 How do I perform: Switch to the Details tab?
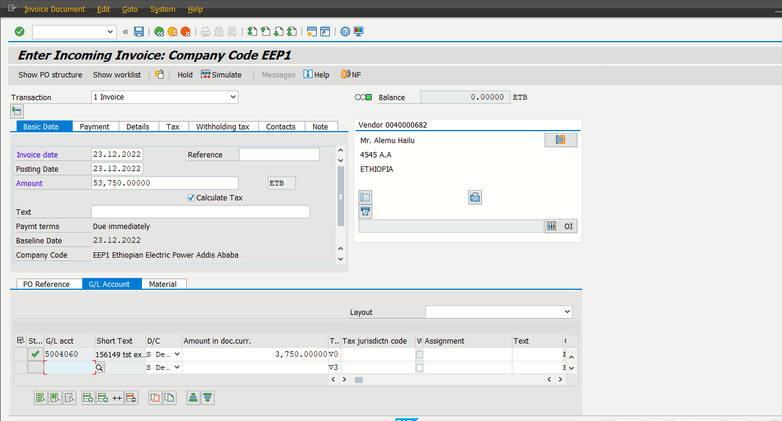click(x=138, y=127)
